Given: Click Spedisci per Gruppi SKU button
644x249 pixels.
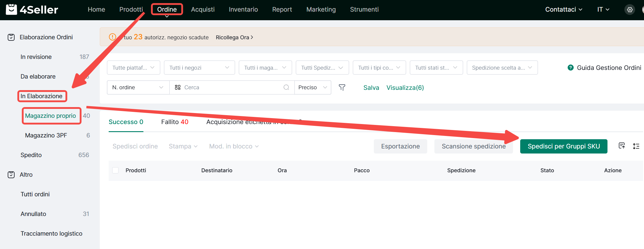Looking at the screenshot, I should click(564, 146).
